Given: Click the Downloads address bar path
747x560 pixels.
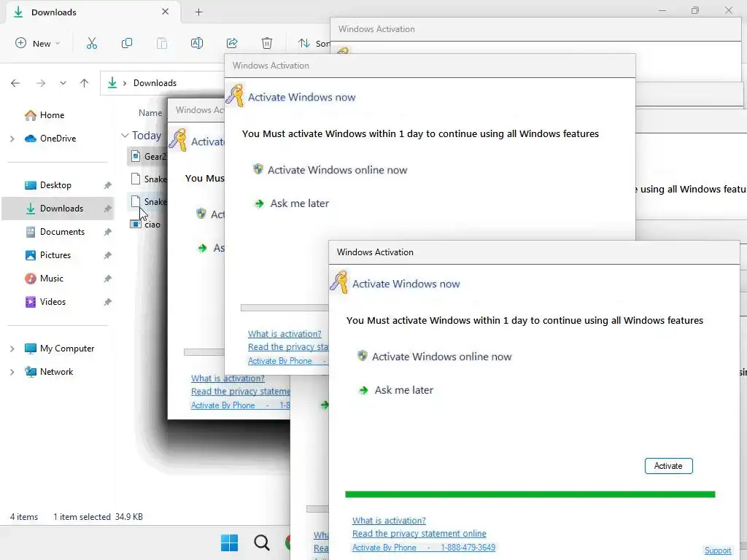Looking at the screenshot, I should point(155,83).
